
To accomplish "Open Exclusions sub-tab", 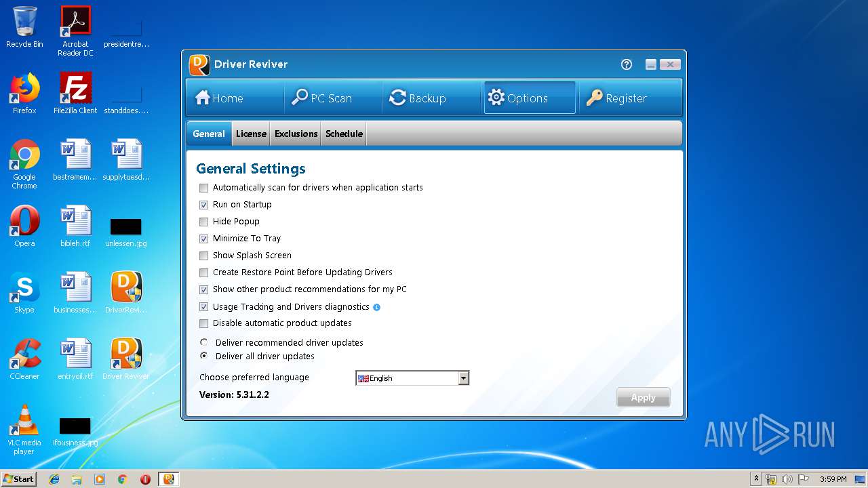I will click(296, 134).
